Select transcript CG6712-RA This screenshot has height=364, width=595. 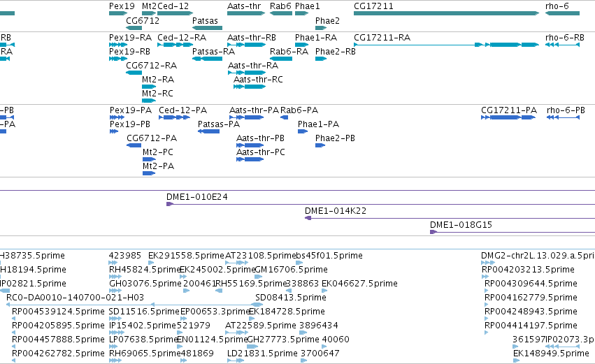[x=152, y=66]
